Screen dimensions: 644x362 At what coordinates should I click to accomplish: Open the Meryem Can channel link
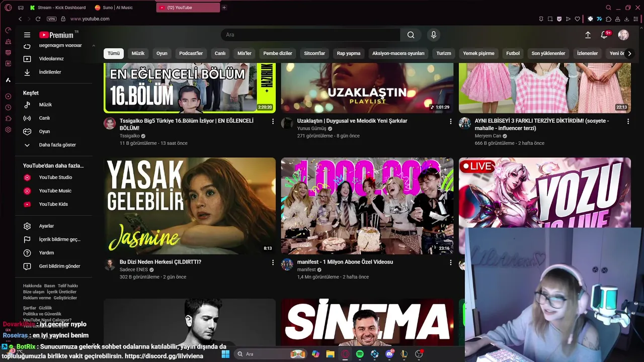[x=488, y=136]
